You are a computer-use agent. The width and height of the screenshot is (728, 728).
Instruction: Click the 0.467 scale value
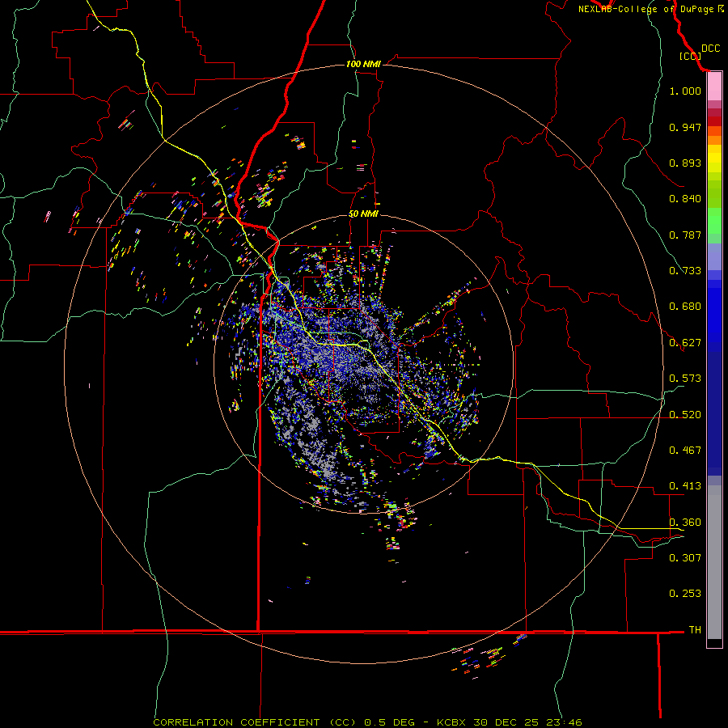(685, 451)
